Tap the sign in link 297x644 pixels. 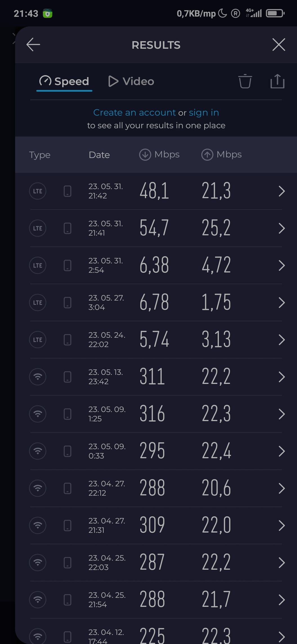(x=204, y=112)
